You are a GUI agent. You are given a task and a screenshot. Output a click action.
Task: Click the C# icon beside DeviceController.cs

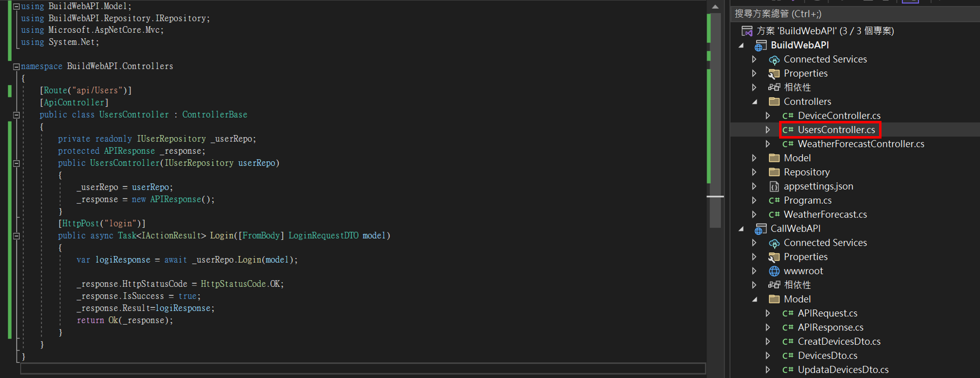point(788,116)
